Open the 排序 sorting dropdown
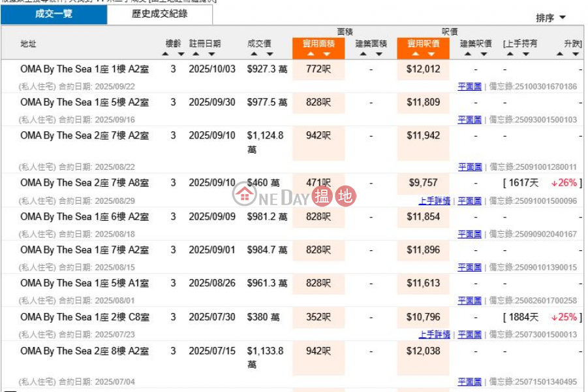 551,18
